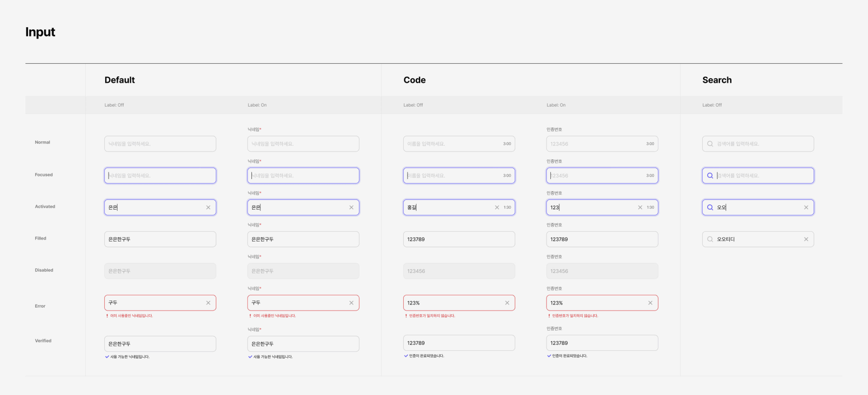Click Verified Default input with 닉네임 label
Image resolution: width=868 pixels, height=395 pixels.
point(303,344)
